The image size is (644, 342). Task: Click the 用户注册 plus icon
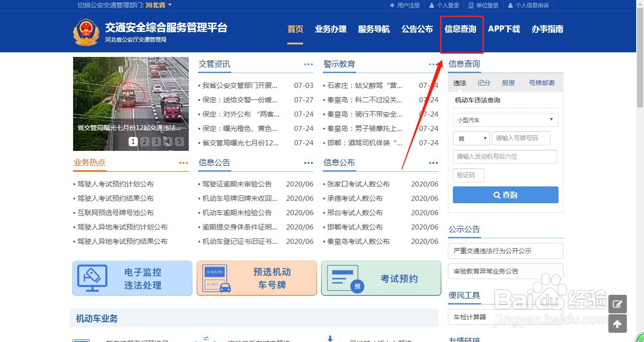(x=392, y=6)
